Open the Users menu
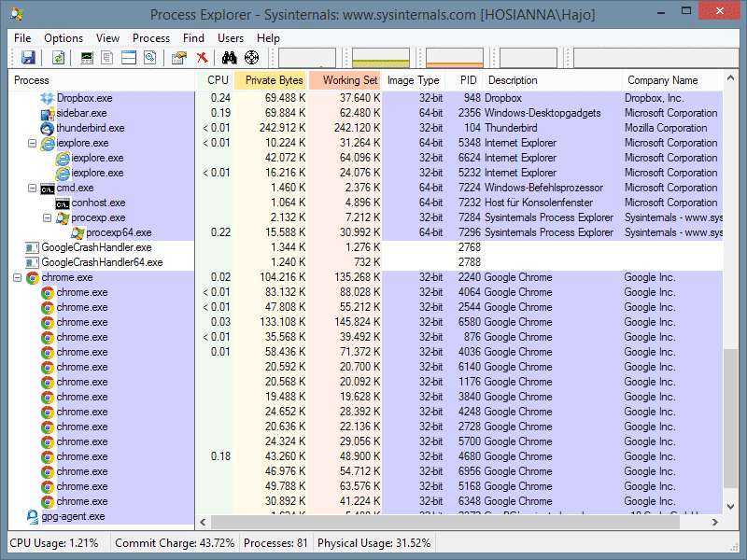The width and height of the screenshot is (747, 560). click(231, 38)
